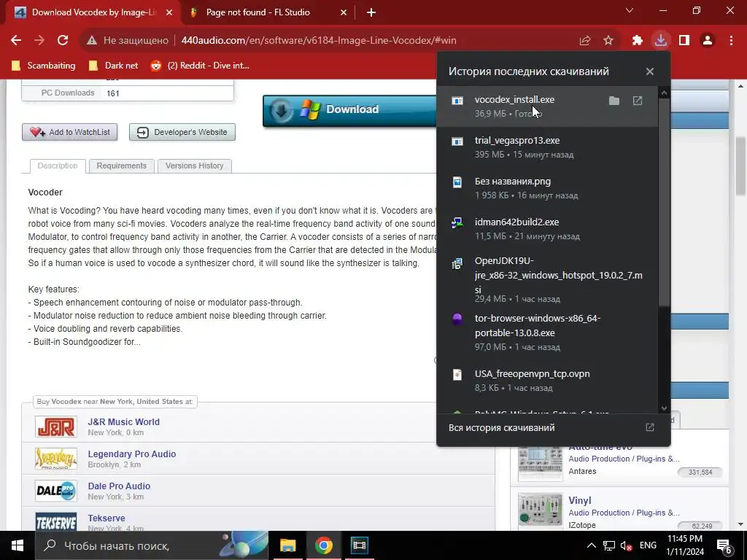Toggle the Chrome downloads toolbar icon
Image resolution: width=747 pixels, height=560 pixels.
(x=661, y=41)
